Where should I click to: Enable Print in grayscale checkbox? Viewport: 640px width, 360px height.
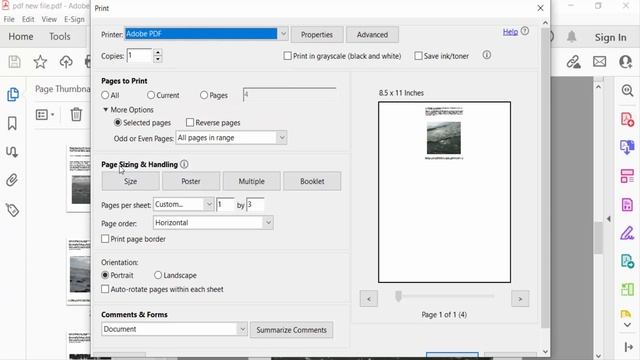(287, 56)
